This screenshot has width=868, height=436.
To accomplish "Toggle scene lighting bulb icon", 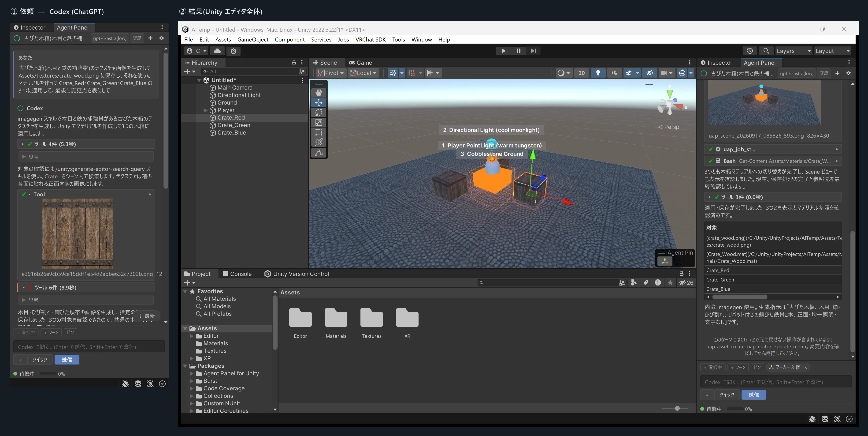I will pos(598,73).
